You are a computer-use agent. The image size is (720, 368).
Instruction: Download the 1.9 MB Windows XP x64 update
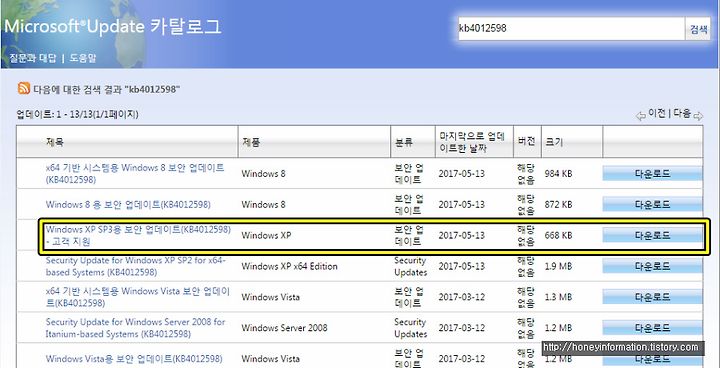(x=652, y=266)
